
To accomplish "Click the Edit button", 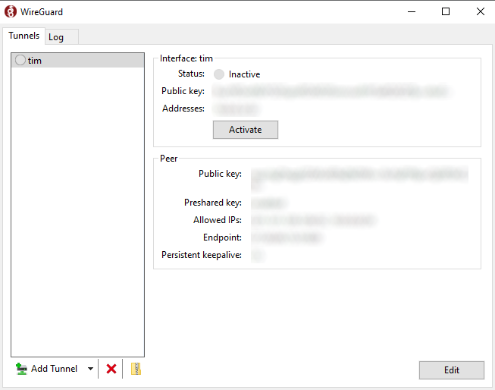I will click(451, 370).
